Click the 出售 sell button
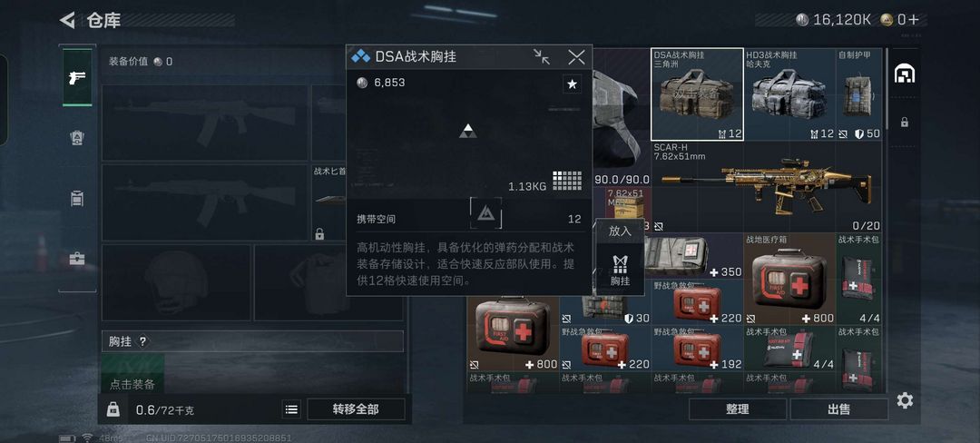The height and width of the screenshot is (443, 980). coord(838,409)
